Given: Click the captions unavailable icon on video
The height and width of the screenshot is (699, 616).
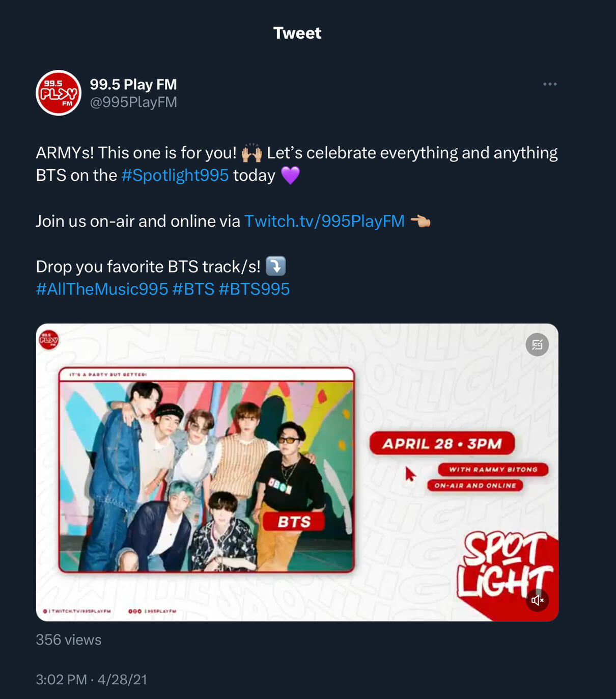Looking at the screenshot, I should pos(537,345).
